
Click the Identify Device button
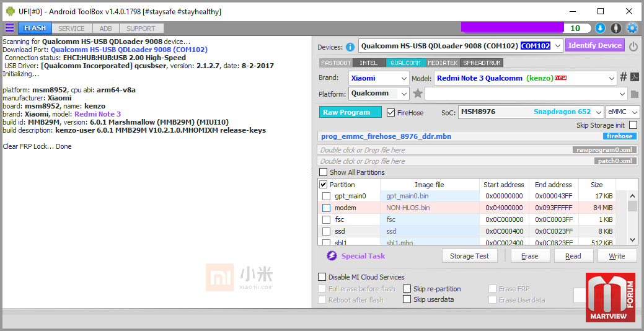pos(594,45)
